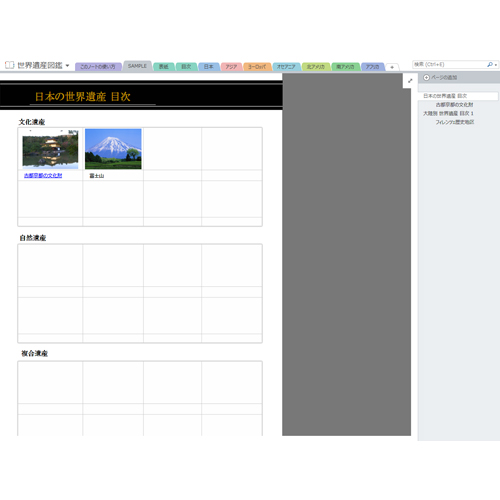Switch to the SAMPLE section tab
Image resolution: width=500 pixels, height=500 pixels.
pyautogui.click(x=137, y=66)
